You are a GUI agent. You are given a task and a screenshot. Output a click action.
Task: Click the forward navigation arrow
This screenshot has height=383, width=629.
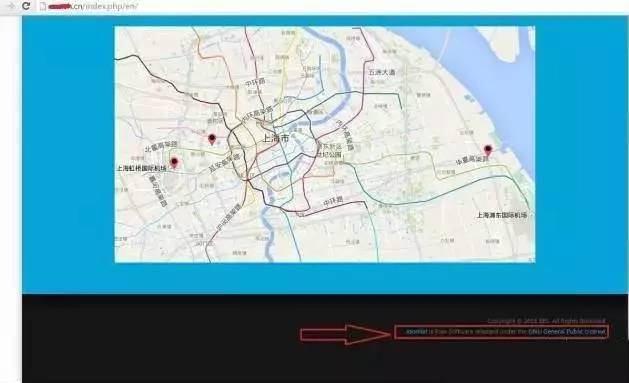tap(11, 6)
